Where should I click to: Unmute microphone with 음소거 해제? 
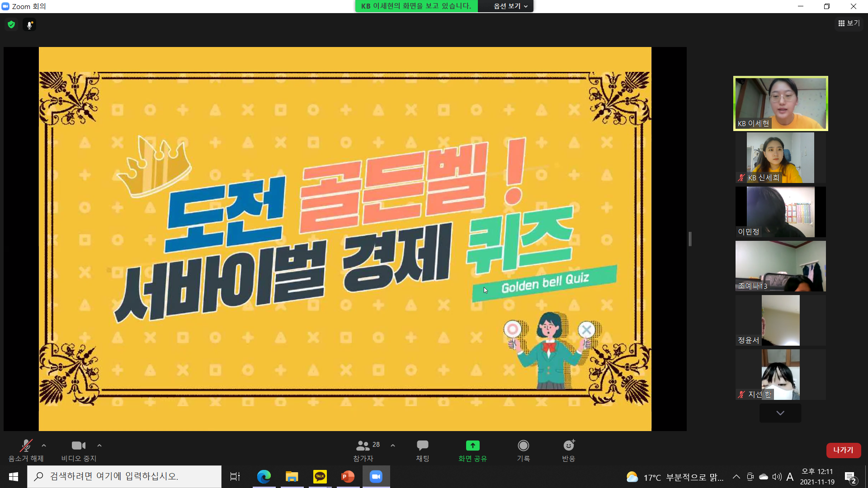[26, 450]
